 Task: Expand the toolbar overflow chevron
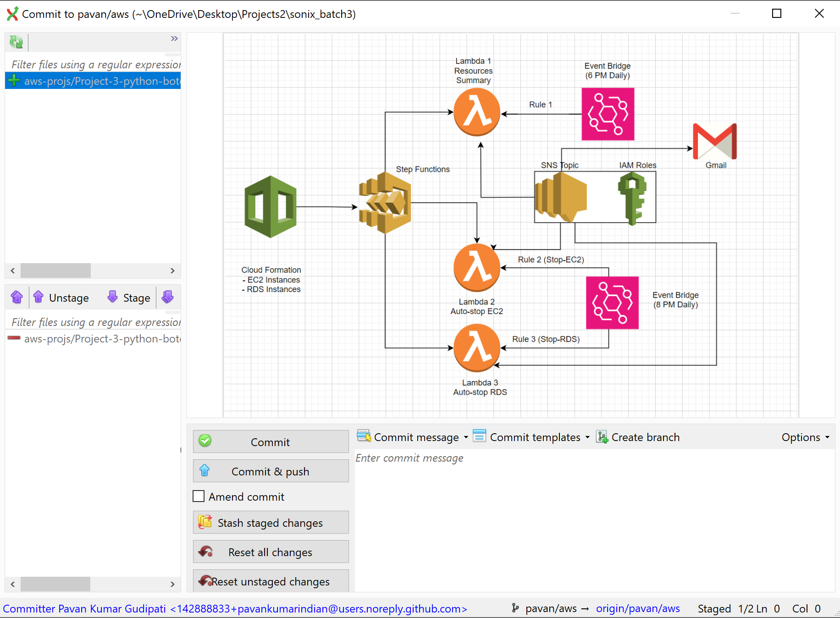tap(174, 39)
